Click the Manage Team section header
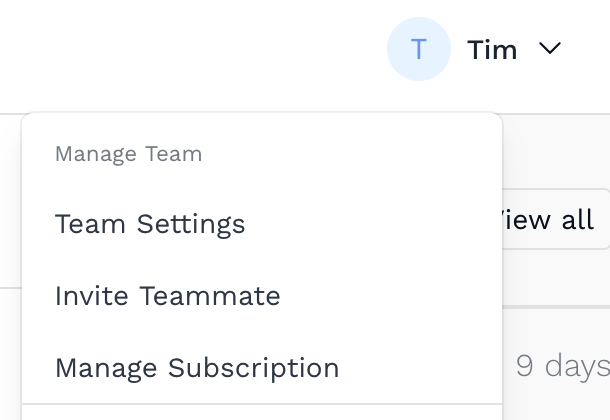Viewport: 610px width, 420px height. pos(129,154)
